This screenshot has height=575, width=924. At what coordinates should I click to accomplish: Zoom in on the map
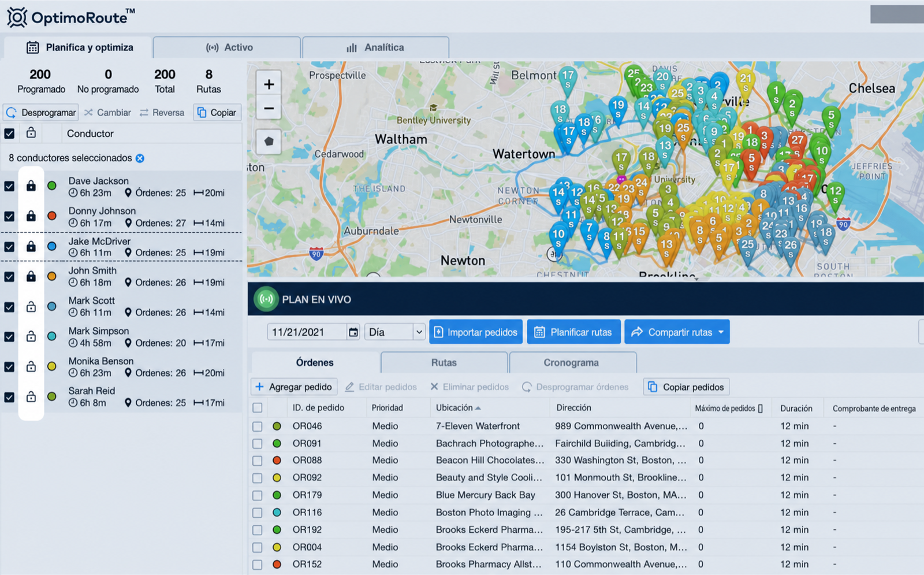point(269,84)
